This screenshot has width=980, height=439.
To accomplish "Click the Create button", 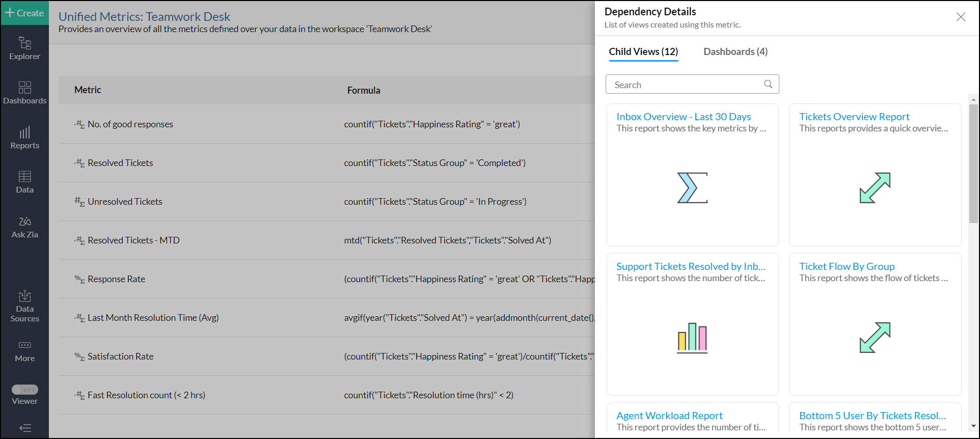I will 24,13.
